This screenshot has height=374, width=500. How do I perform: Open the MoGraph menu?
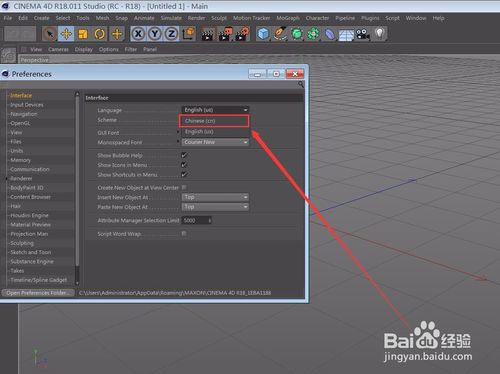pos(288,18)
